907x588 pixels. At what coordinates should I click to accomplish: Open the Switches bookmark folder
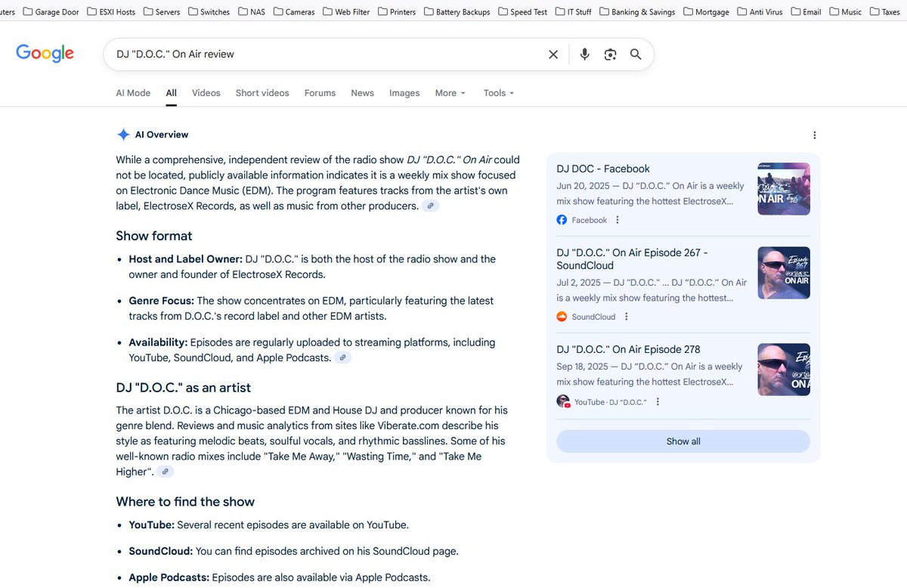(209, 12)
